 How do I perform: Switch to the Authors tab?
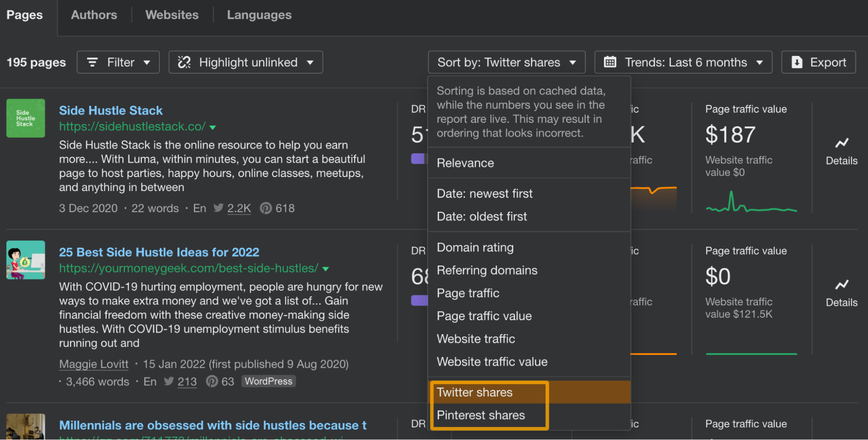94,14
